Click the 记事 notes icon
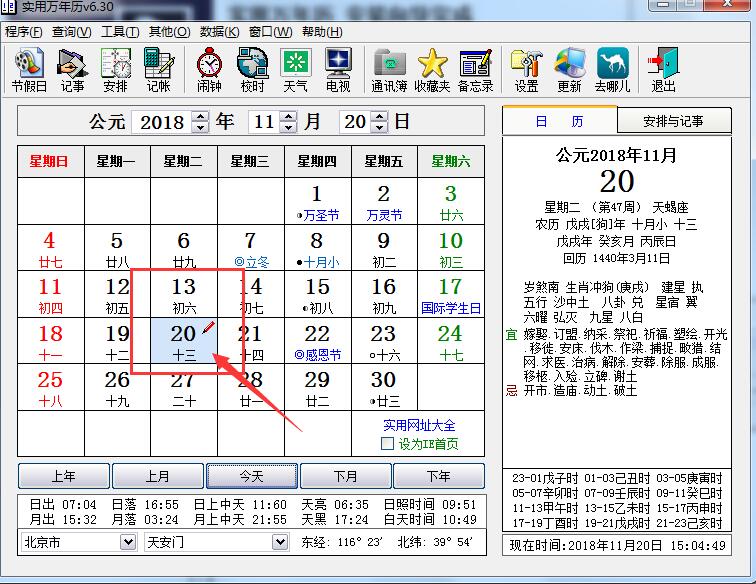The height and width of the screenshot is (584, 756). click(72, 70)
